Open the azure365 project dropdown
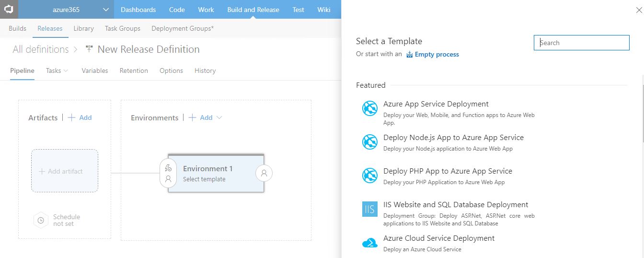 (x=66, y=10)
